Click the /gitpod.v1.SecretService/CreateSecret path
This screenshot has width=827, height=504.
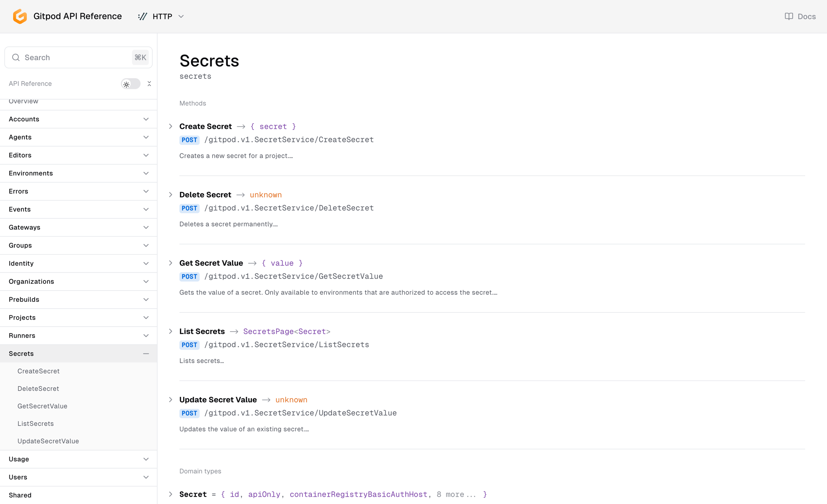pyautogui.click(x=289, y=140)
